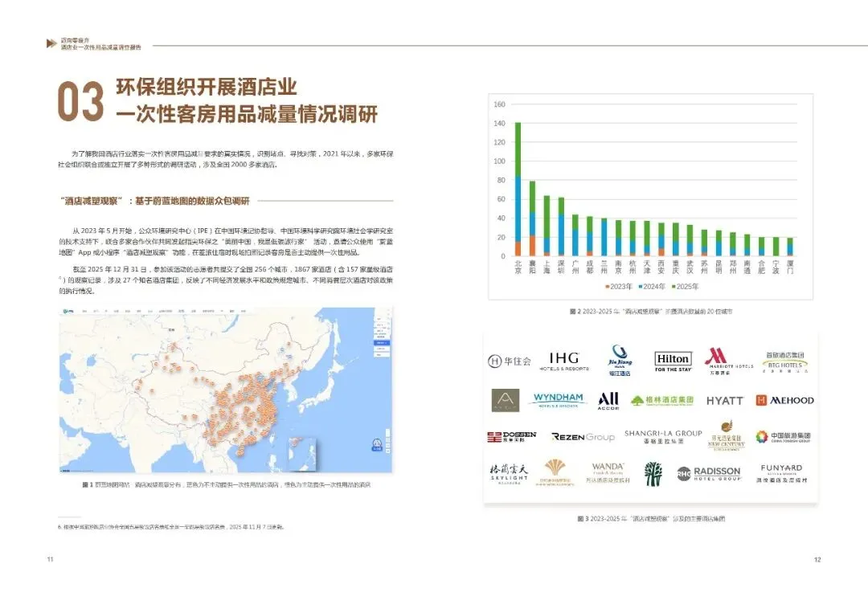Click the Marriott Hotels red M logo

pyautogui.click(x=728, y=361)
